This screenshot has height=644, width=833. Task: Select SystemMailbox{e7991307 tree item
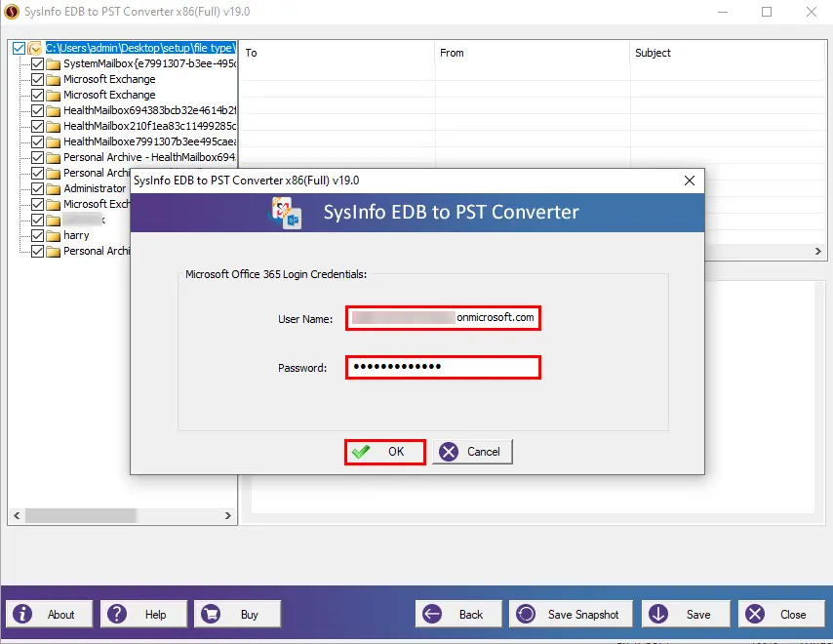point(149,63)
